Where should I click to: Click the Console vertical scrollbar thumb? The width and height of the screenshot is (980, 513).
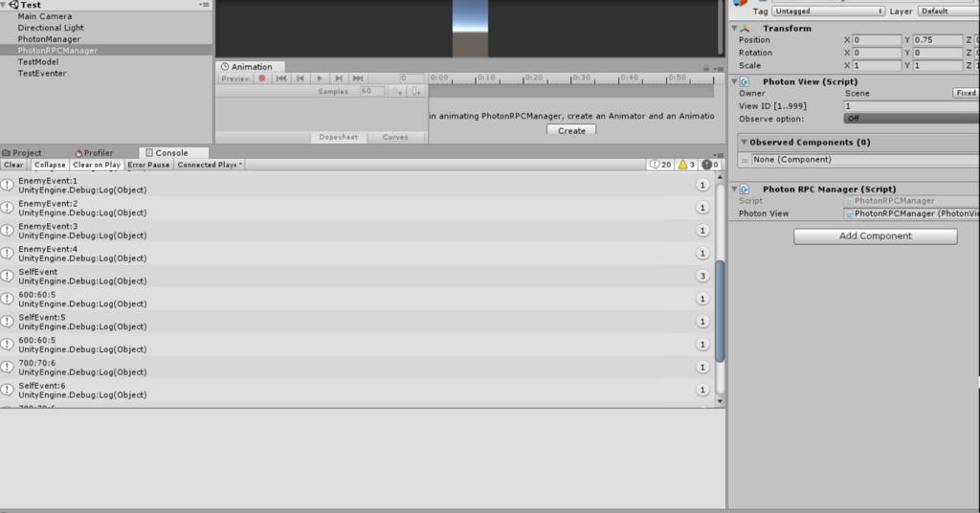[720, 311]
